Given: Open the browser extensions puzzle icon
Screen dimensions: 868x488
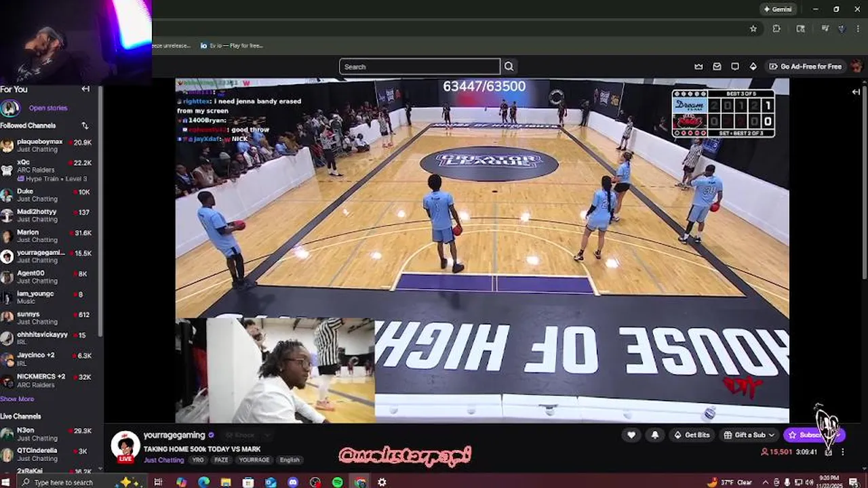Looking at the screenshot, I should (776, 28).
